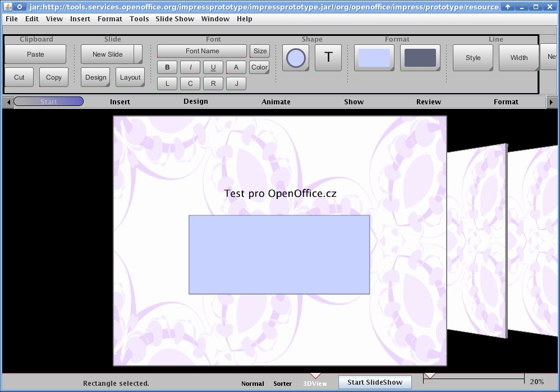Open the View menu
The image size is (560, 392).
point(54,19)
